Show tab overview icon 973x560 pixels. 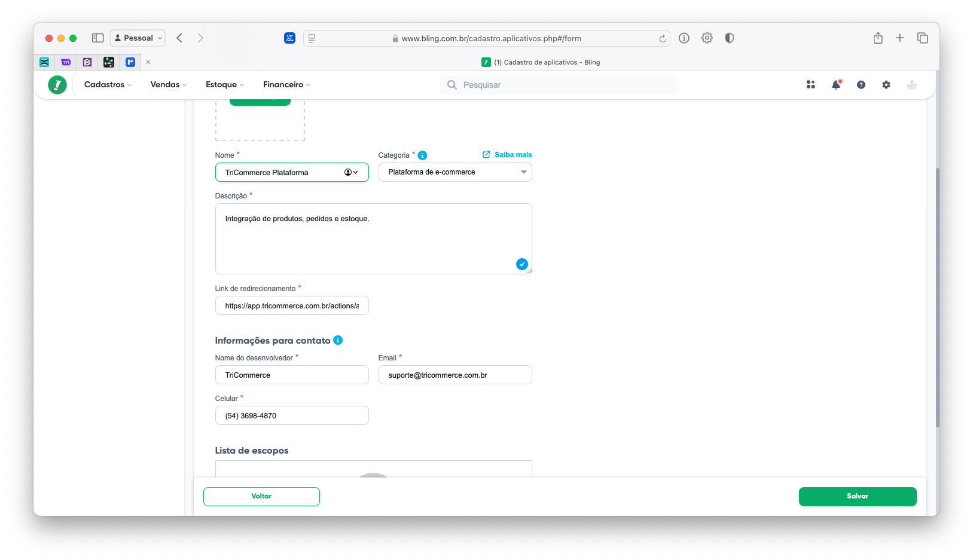tap(923, 38)
